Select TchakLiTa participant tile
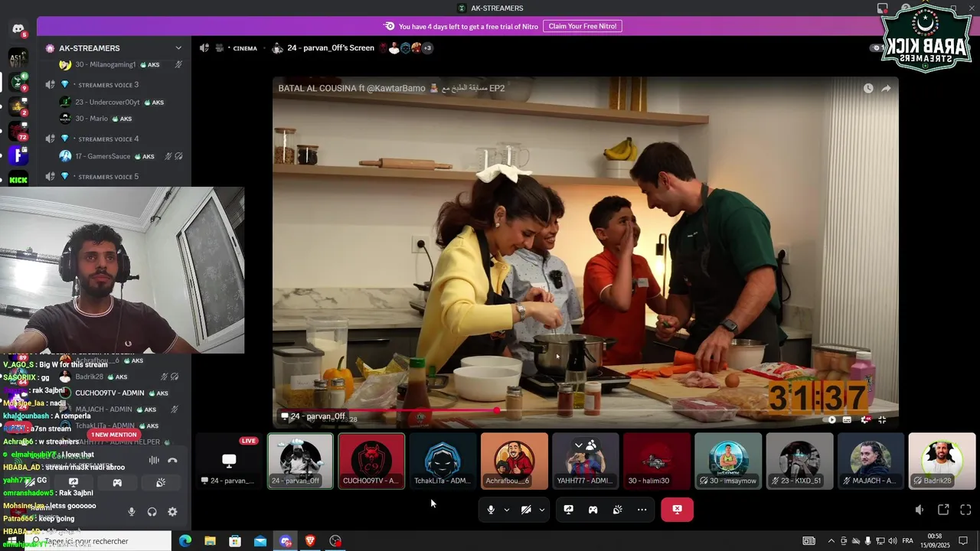This screenshot has width=980, height=551. [443, 461]
